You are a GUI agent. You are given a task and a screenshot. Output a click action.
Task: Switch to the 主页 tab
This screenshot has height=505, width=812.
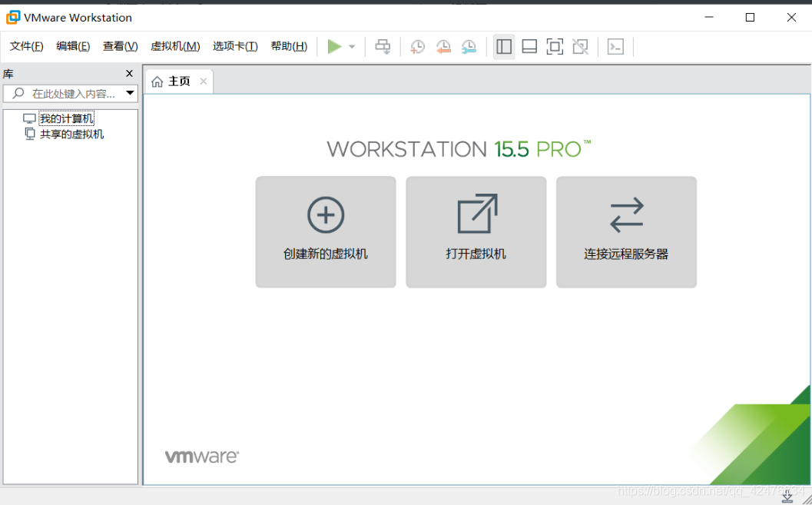[179, 81]
